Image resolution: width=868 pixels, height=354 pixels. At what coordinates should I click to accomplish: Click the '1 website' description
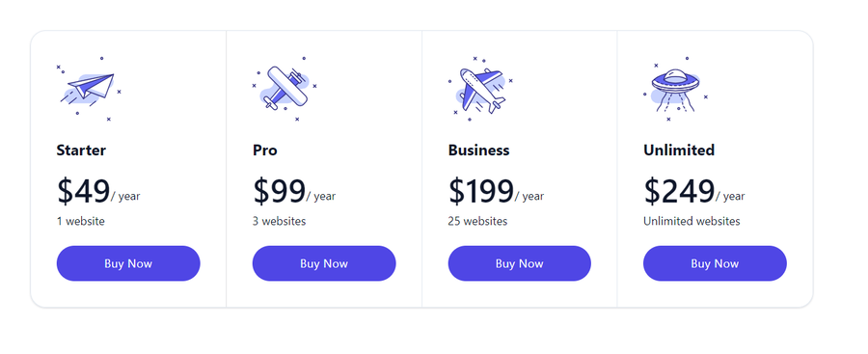pos(80,221)
